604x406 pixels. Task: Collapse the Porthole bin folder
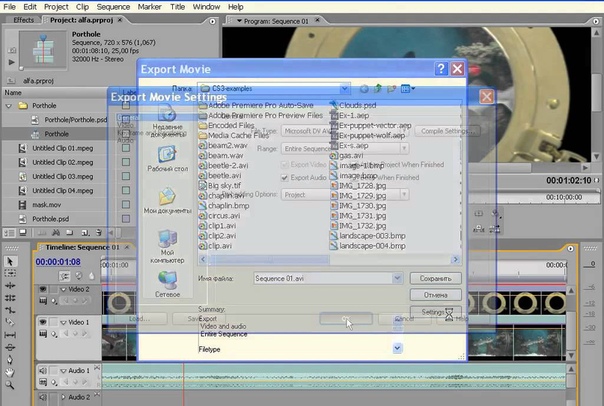pyautogui.click(x=8, y=106)
